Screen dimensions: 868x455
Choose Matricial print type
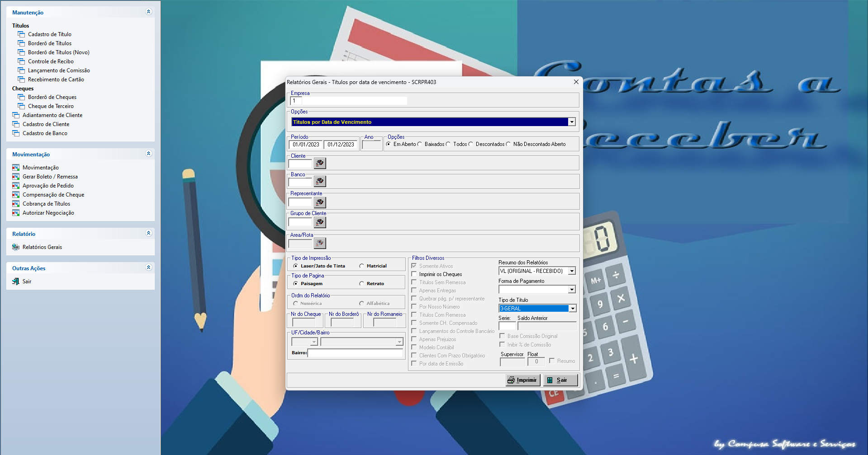coord(361,266)
